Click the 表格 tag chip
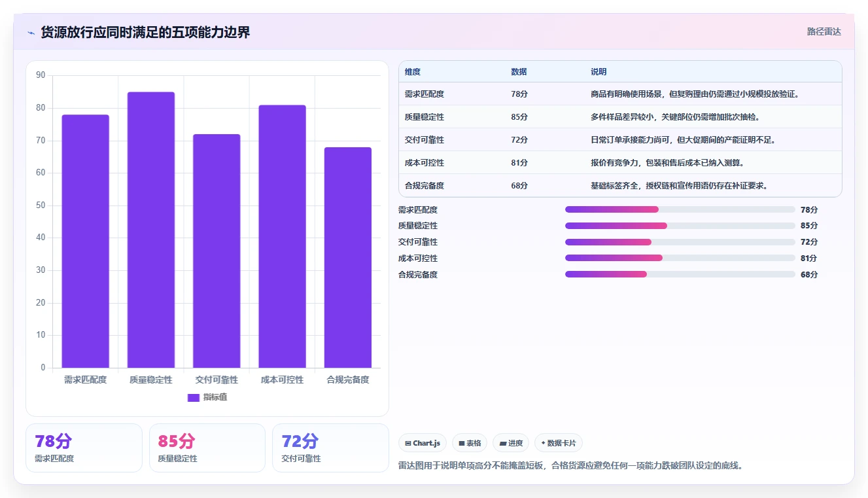This screenshot has height=498, width=868. tap(470, 443)
